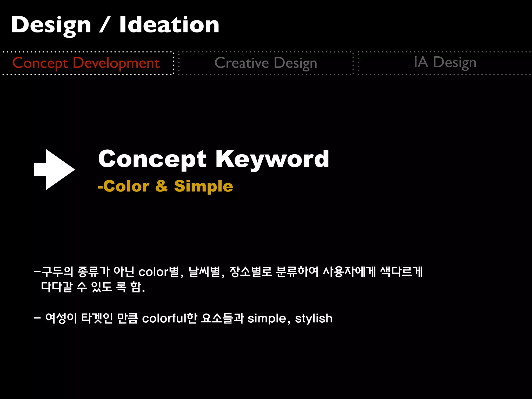This screenshot has height=399, width=532.
Task: Click the line '다다갈 수 있도 록 함.'
Action: 93,287
